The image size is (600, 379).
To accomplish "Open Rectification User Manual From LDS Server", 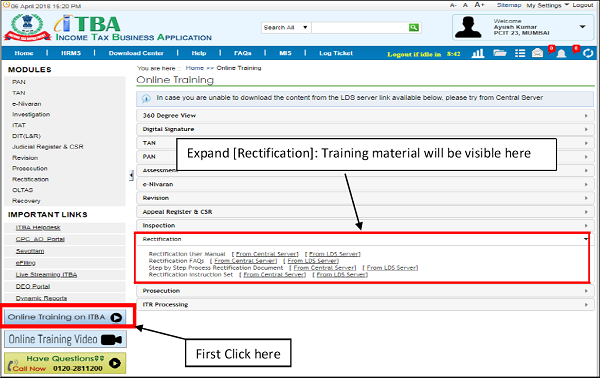I will 334,254.
